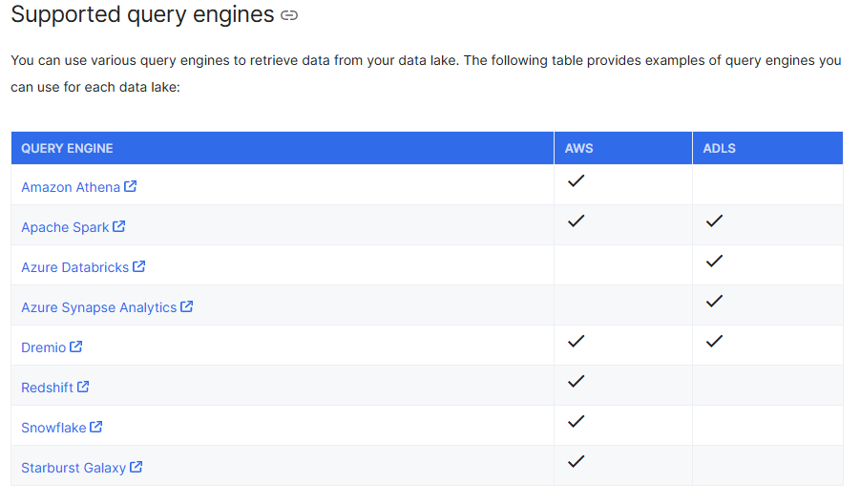Click external link icon next to Dremio
Viewport: 860px width, 504px height.
pos(76,347)
